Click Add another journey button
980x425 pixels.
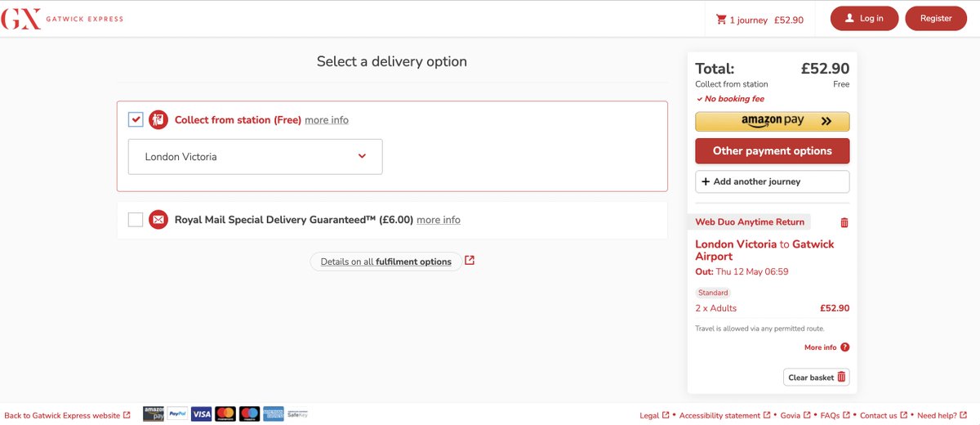pyautogui.click(x=772, y=181)
